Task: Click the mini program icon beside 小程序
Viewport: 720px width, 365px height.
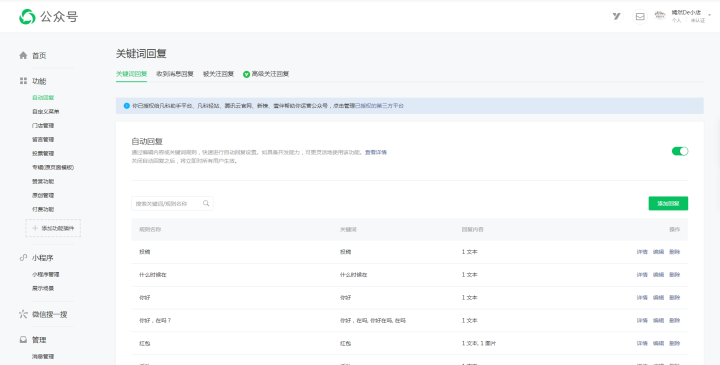Action: 23,258
